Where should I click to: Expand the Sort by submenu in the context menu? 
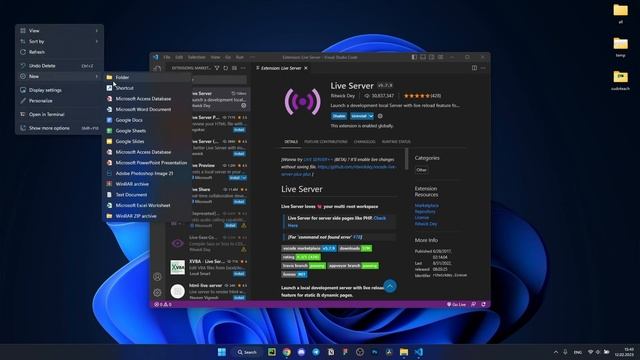pos(59,41)
